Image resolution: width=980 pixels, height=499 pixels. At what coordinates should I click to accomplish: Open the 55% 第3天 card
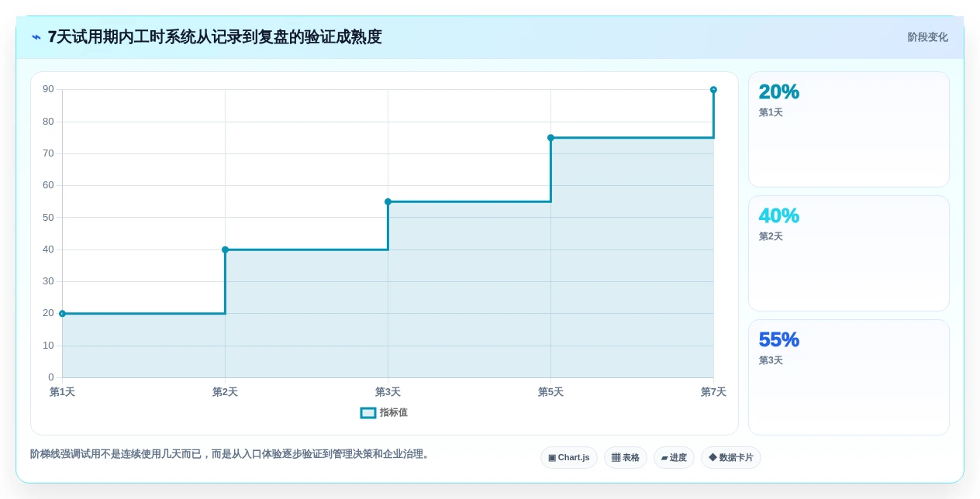[x=848, y=377]
